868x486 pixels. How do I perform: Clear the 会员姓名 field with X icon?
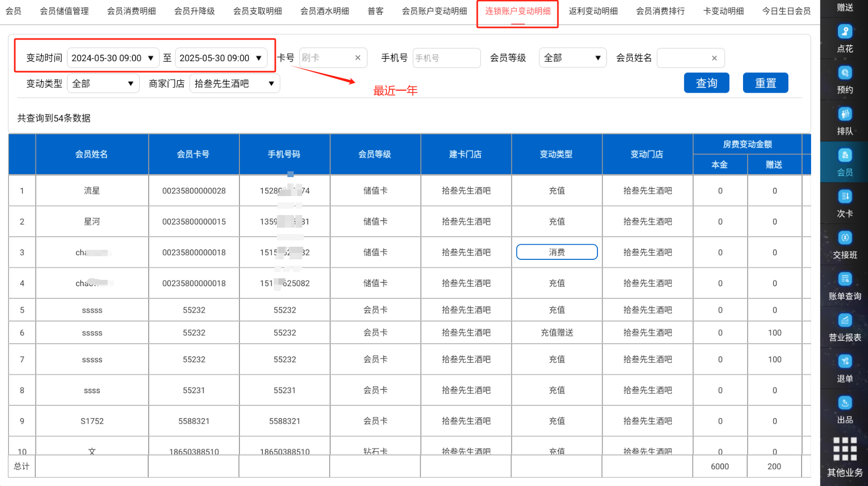click(x=714, y=58)
